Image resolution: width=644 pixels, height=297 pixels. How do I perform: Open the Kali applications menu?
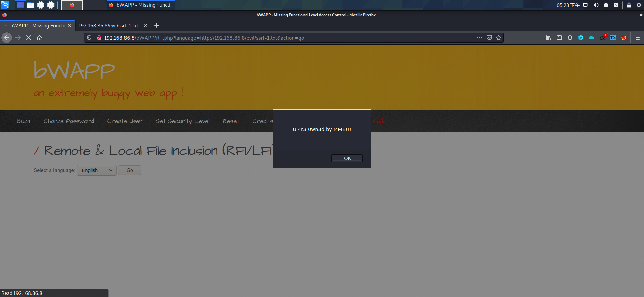click(x=5, y=5)
